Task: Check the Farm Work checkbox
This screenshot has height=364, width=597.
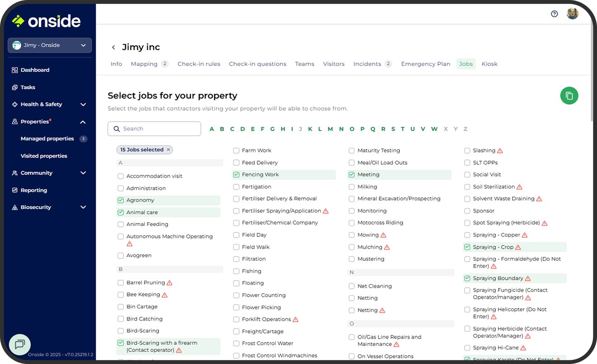Action: [x=236, y=150]
